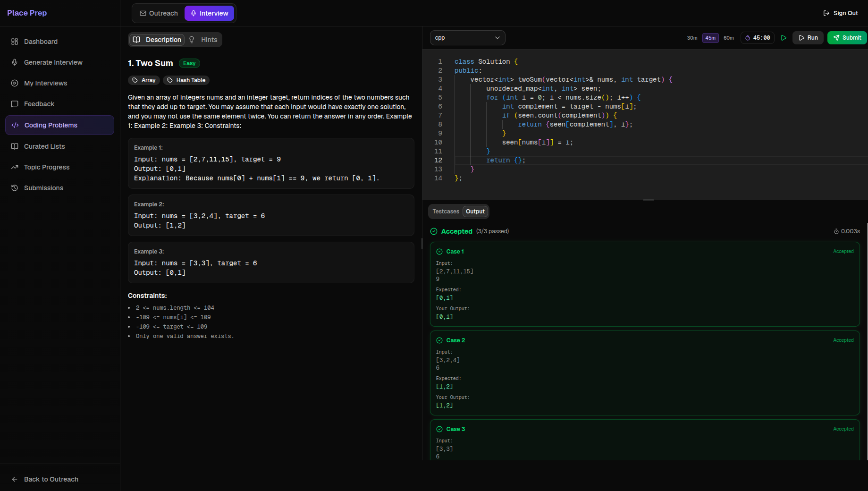Screen dimensions: 868x491
Task: Click the '1. Two Sum' problem title
Action: [151, 63]
